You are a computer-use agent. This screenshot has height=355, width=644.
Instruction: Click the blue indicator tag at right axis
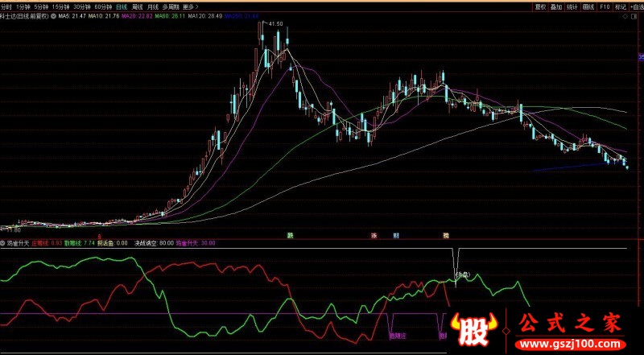pos(641,57)
